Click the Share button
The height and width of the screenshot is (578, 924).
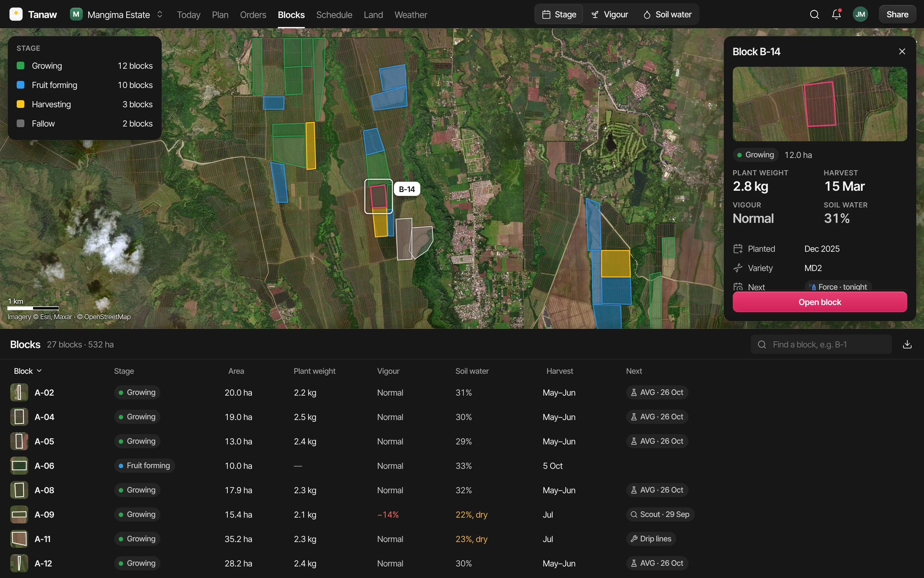point(897,14)
